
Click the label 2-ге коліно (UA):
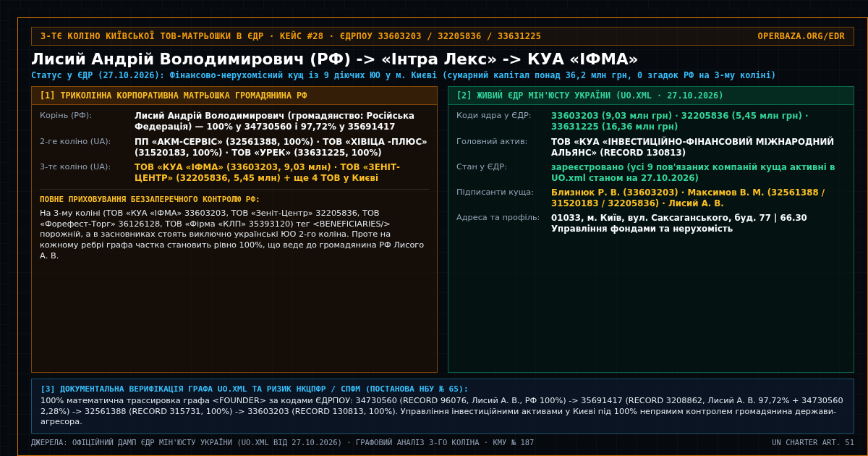[x=75, y=142]
